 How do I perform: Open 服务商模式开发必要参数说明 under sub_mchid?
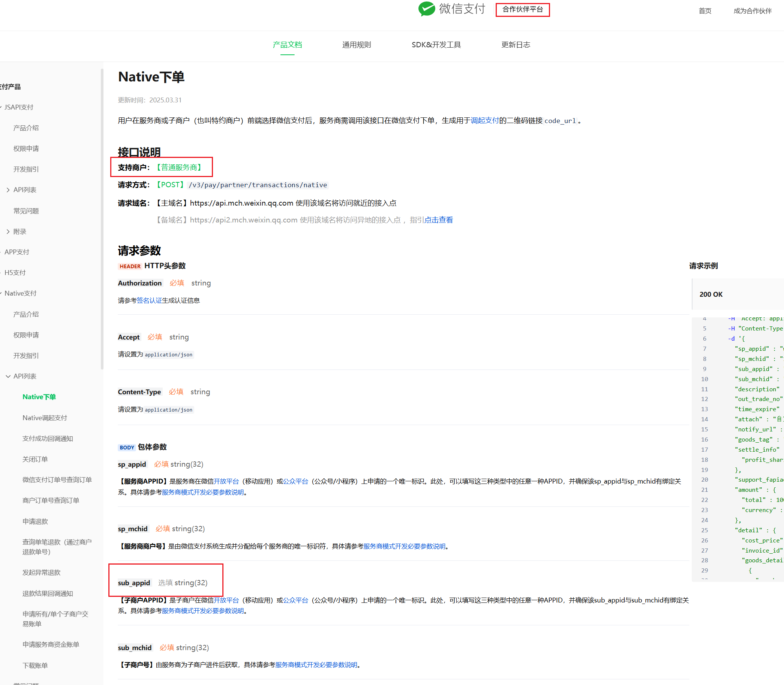[316, 665]
